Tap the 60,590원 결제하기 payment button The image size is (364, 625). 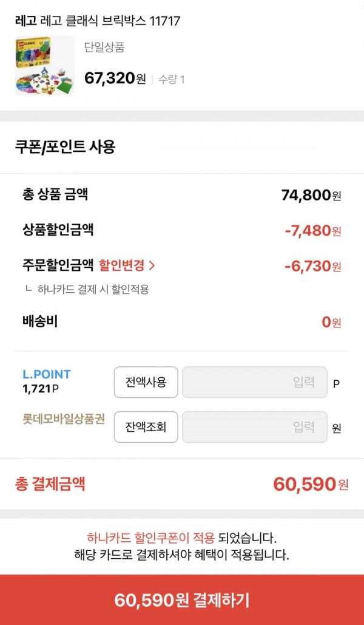coord(182,600)
